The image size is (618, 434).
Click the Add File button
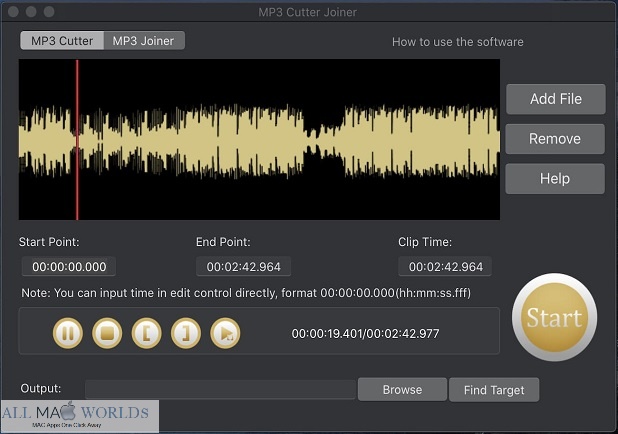tap(556, 99)
